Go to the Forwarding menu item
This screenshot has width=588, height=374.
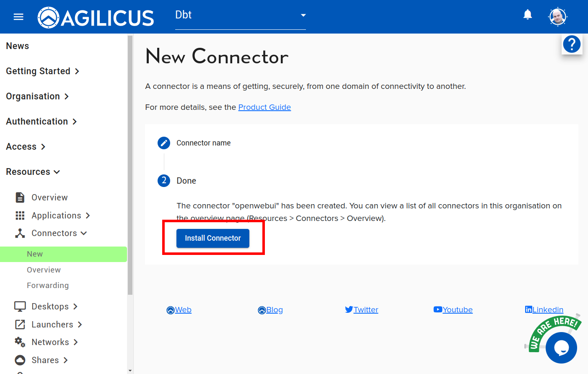click(48, 286)
